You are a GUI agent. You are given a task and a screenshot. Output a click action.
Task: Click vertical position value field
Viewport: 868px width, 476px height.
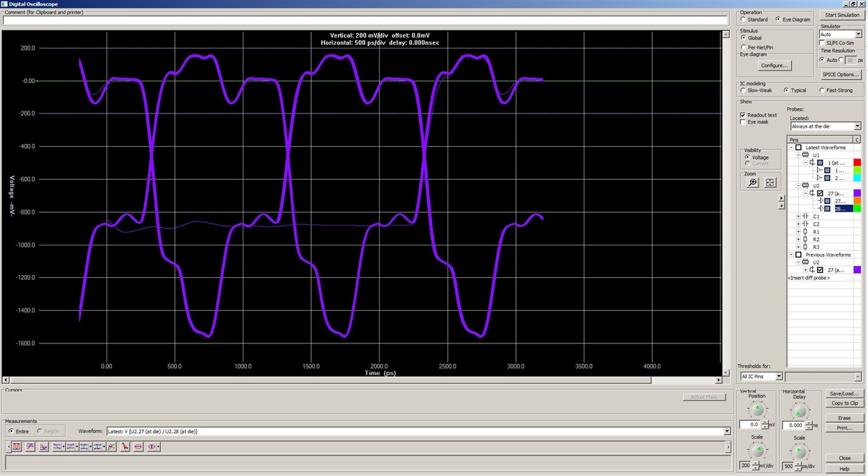coord(748,425)
